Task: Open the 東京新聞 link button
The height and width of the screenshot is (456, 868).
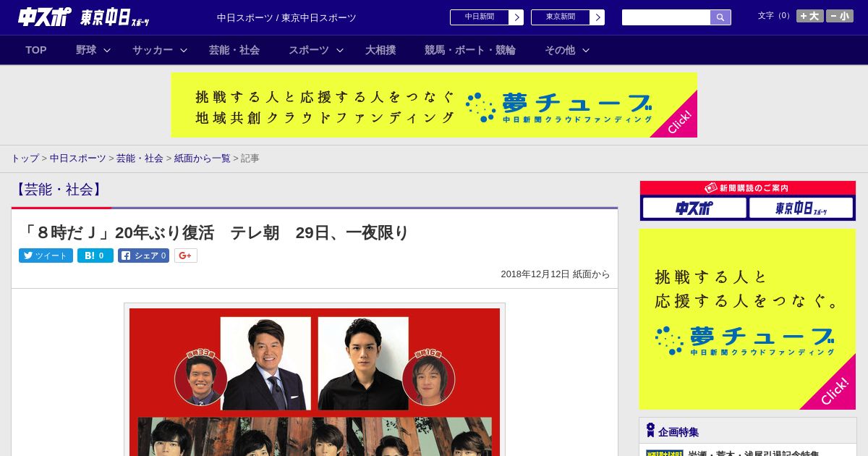Action: click(561, 17)
